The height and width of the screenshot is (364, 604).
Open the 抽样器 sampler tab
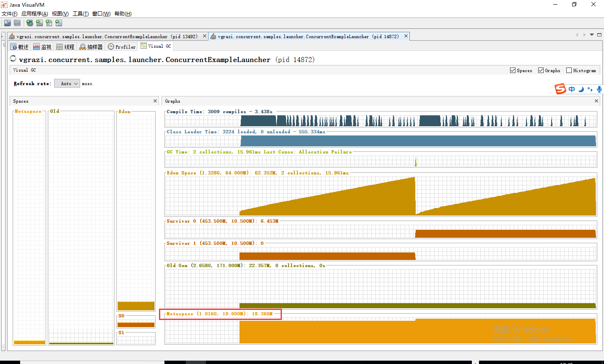(91, 47)
